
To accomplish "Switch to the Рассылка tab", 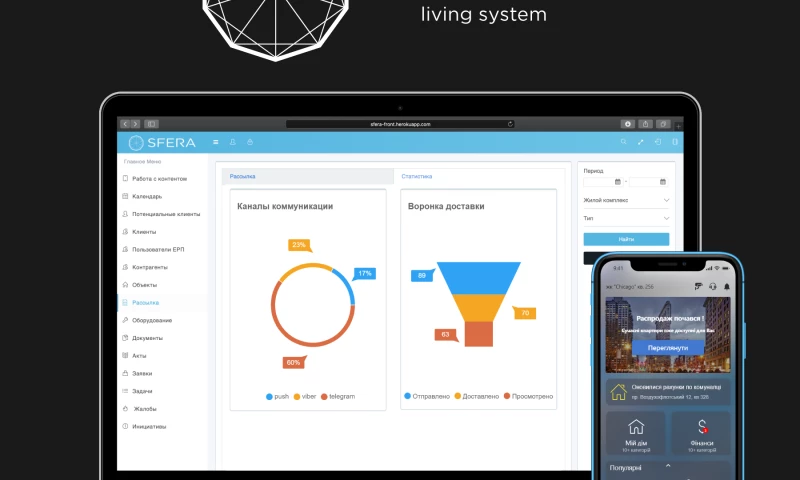I will (308, 176).
